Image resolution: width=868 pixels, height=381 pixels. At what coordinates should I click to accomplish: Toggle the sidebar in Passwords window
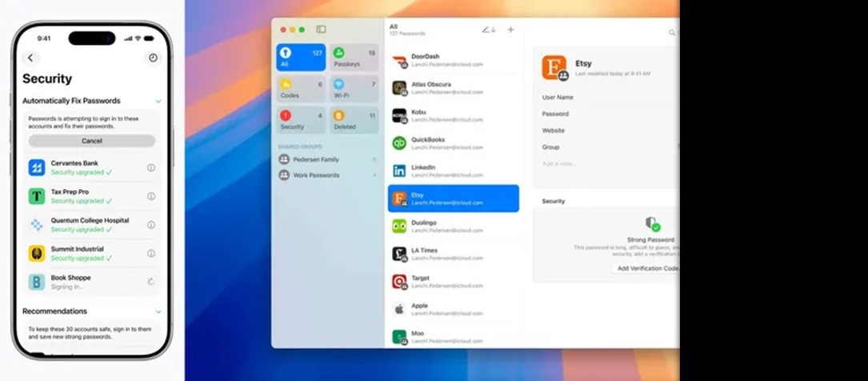point(321,30)
